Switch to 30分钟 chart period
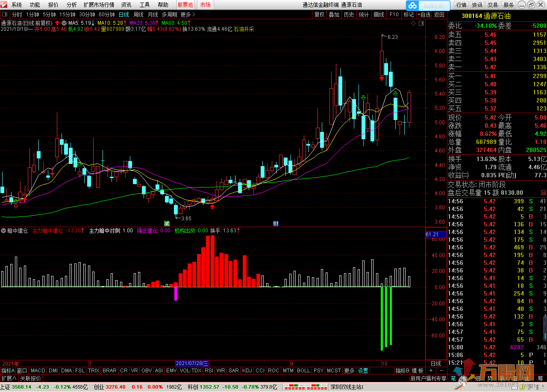This screenshot has width=547, height=392. click(x=87, y=15)
